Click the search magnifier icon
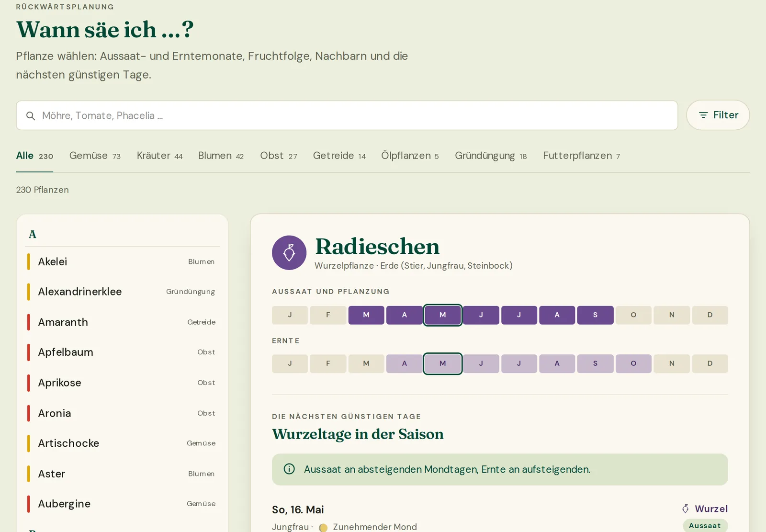This screenshot has width=766, height=532. click(31, 116)
